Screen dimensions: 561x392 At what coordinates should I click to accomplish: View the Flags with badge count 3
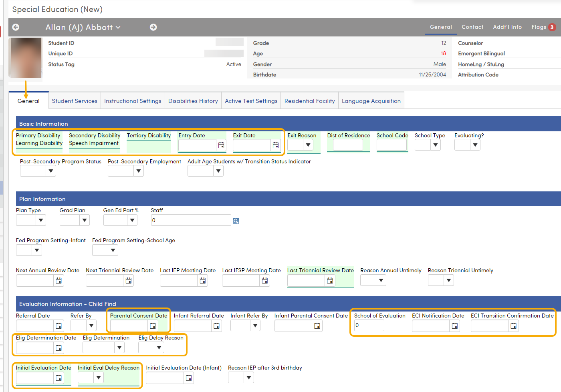click(543, 27)
